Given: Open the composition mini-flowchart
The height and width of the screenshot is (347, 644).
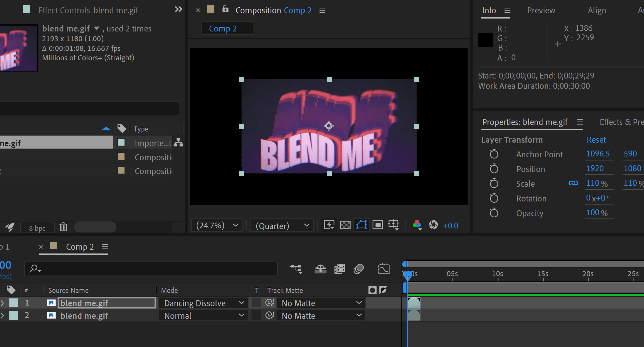Looking at the screenshot, I should pos(296,269).
